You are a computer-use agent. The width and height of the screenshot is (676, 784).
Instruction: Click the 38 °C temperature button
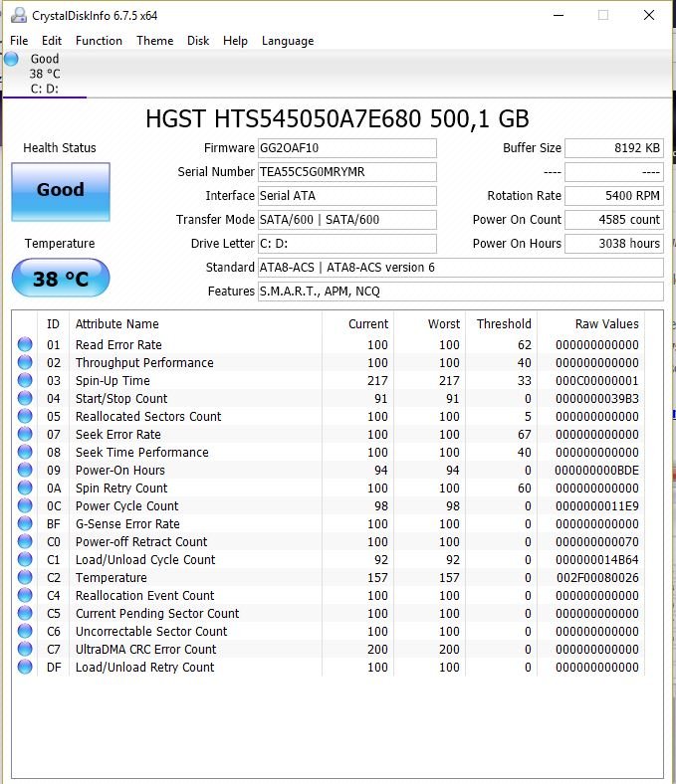point(61,278)
